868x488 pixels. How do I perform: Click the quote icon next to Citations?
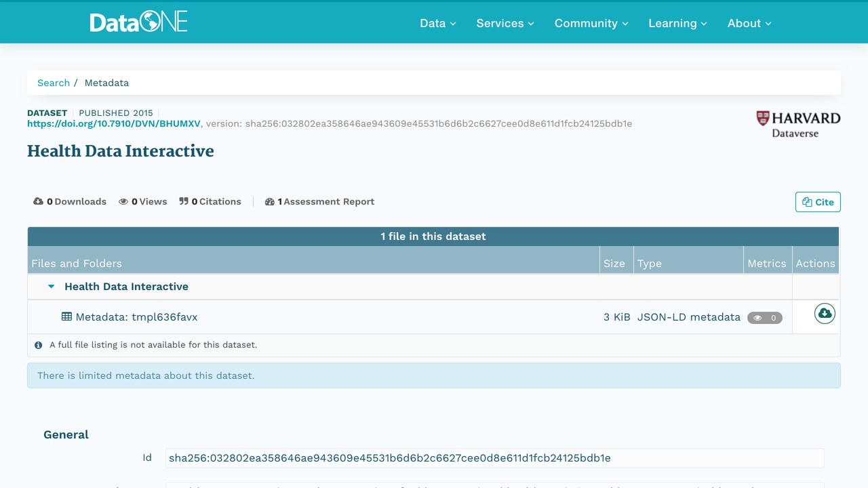coord(184,201)
